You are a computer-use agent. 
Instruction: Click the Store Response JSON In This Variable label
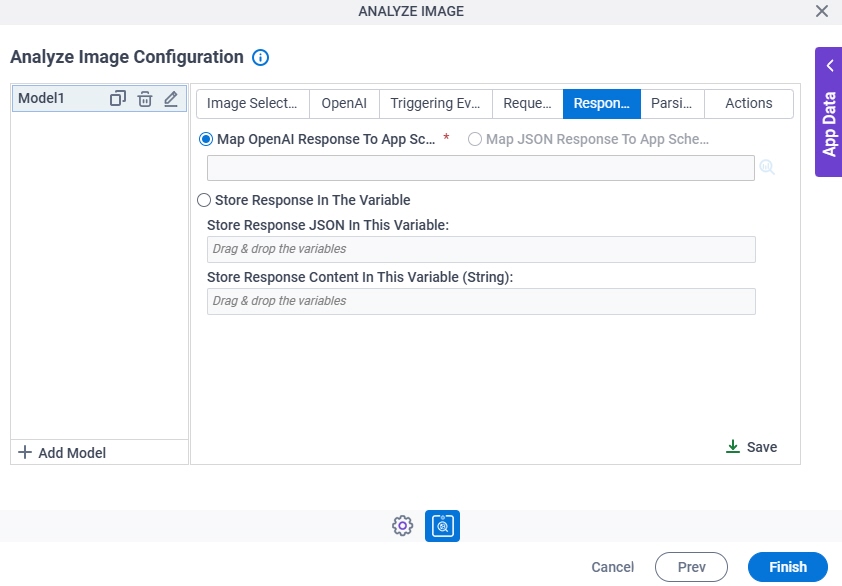(328, 225)
